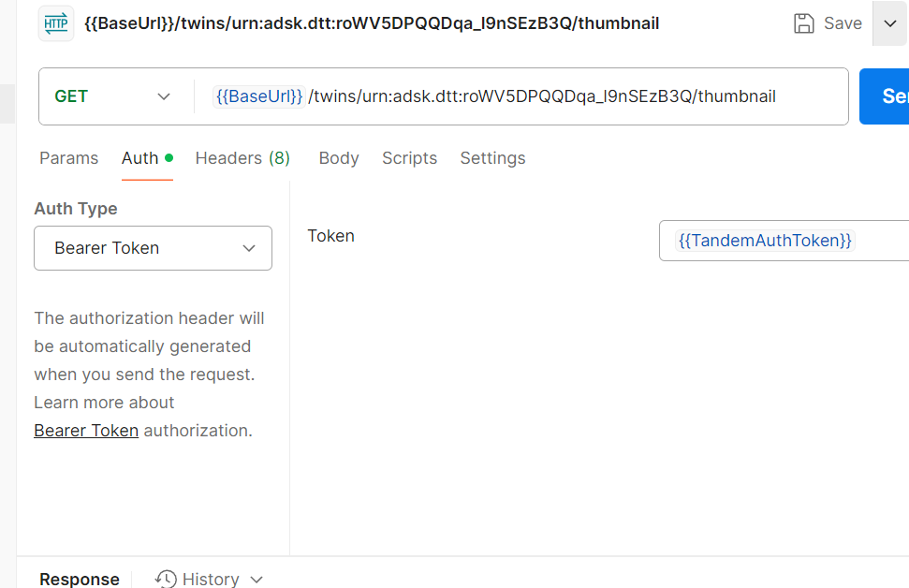Go to the Settings tab
This screenshot has width=909, height=588.
[492, 158]
